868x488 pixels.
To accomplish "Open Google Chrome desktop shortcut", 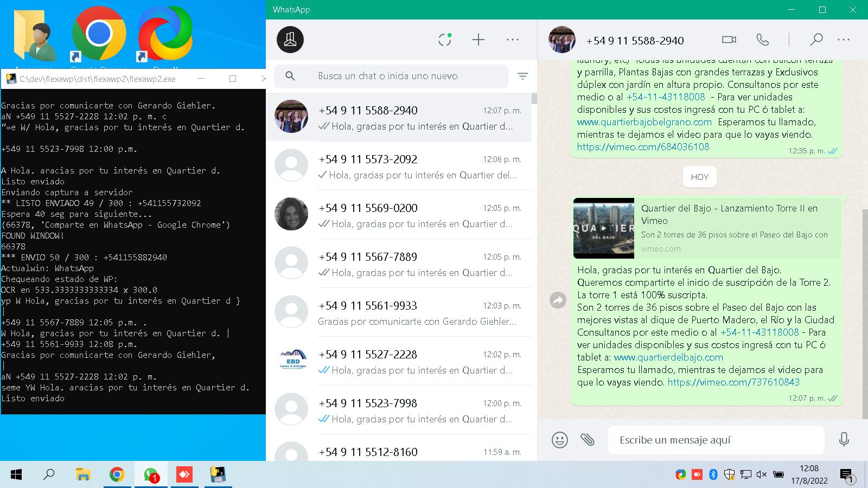I will (x=99, y=38).
